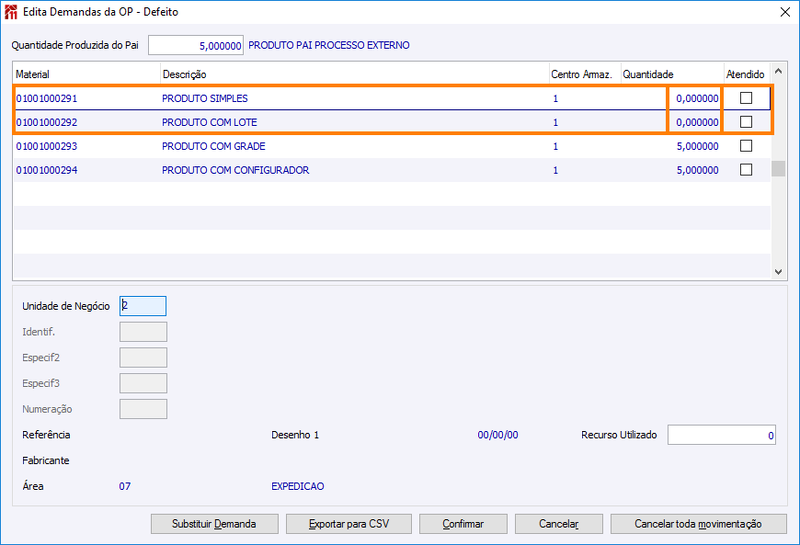Image resolution: width=800 pixels, height=545 pixels.
Task: Click quantity 5,000000 of PRODUTO COM CONFIGURADOR
Action: (697, 170)
